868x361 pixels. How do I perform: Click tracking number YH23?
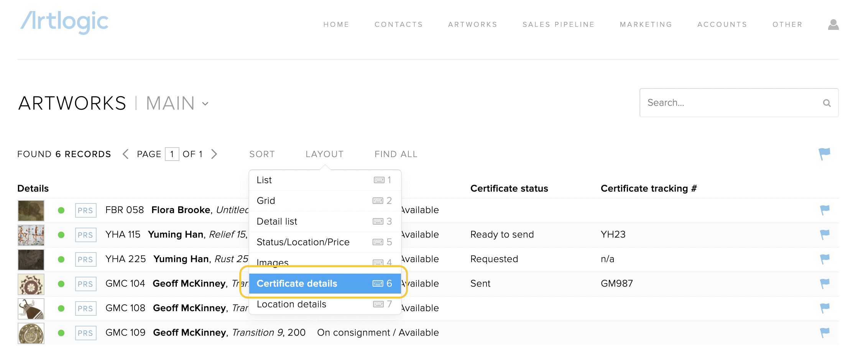pyautogui.click(x=613, y=235)
